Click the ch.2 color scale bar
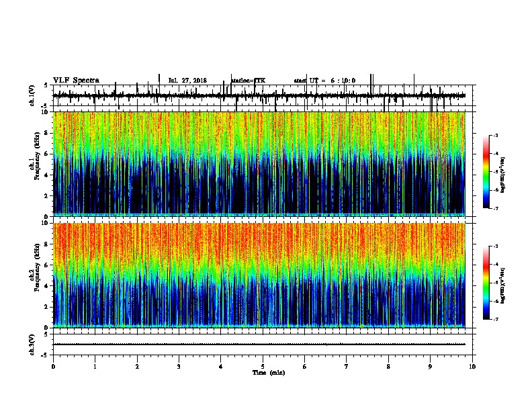Image resolution: width=532 pixels, height=411 pixels. [486, 283]
